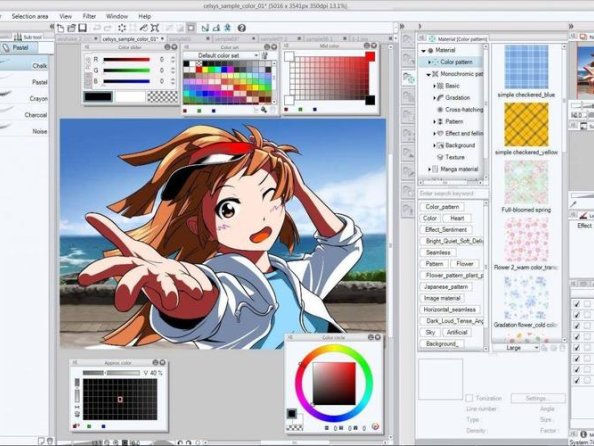
Task: Expand the Manga material tree node
Action: (429, 169)
